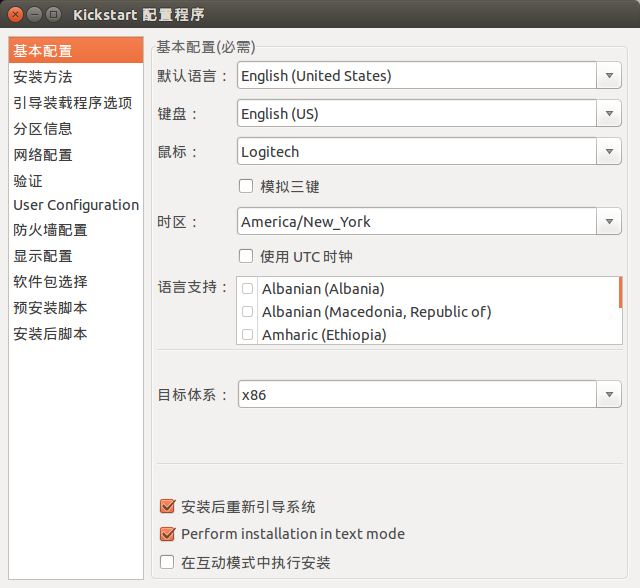Screen dimensions: 640x588
Task: Enable 模拟三键 checkbox
Action: (x=246, y=186)
